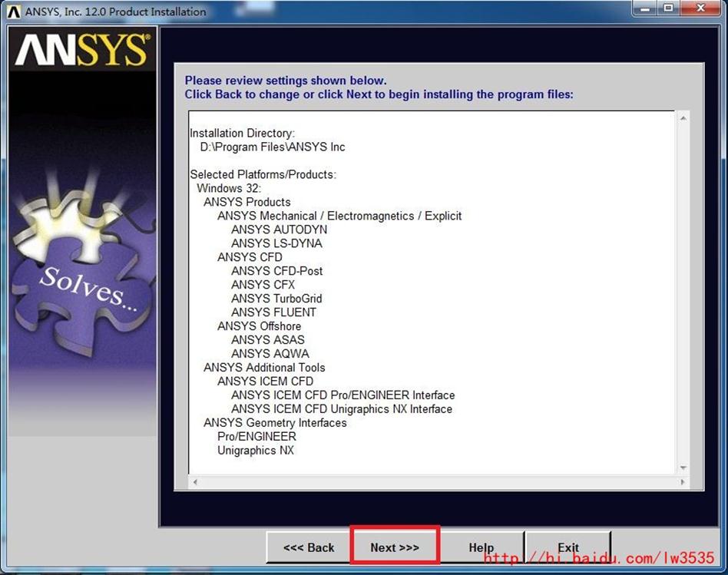Click the ANSYS title bar app icon

(x=14, y=12)
